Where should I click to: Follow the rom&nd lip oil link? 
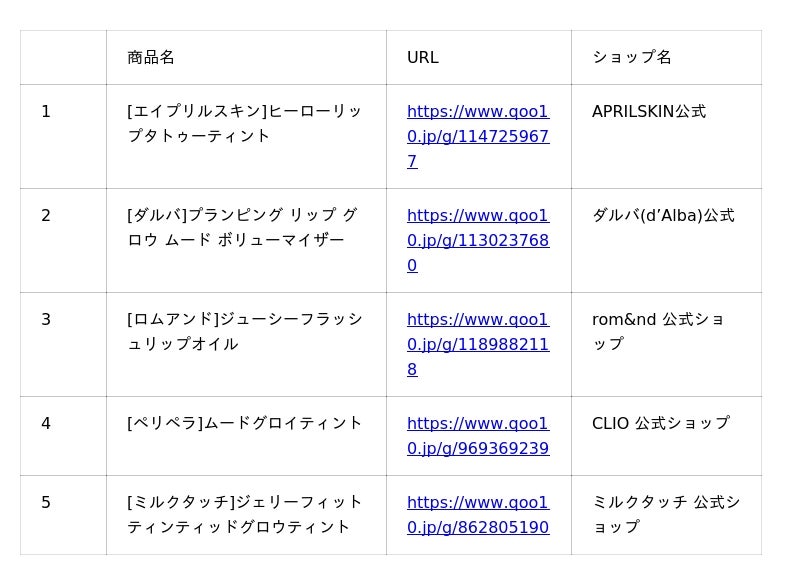click(x=478, y=344)
